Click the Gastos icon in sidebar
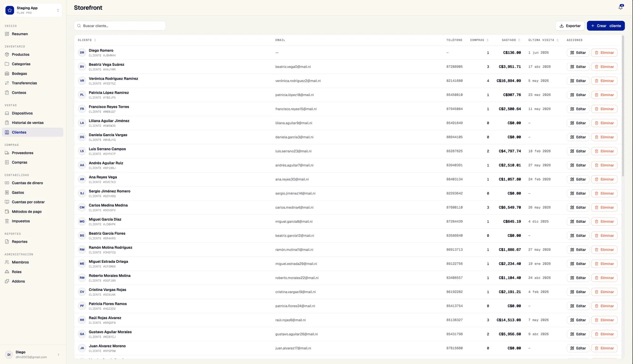 [x=7, y=192]
